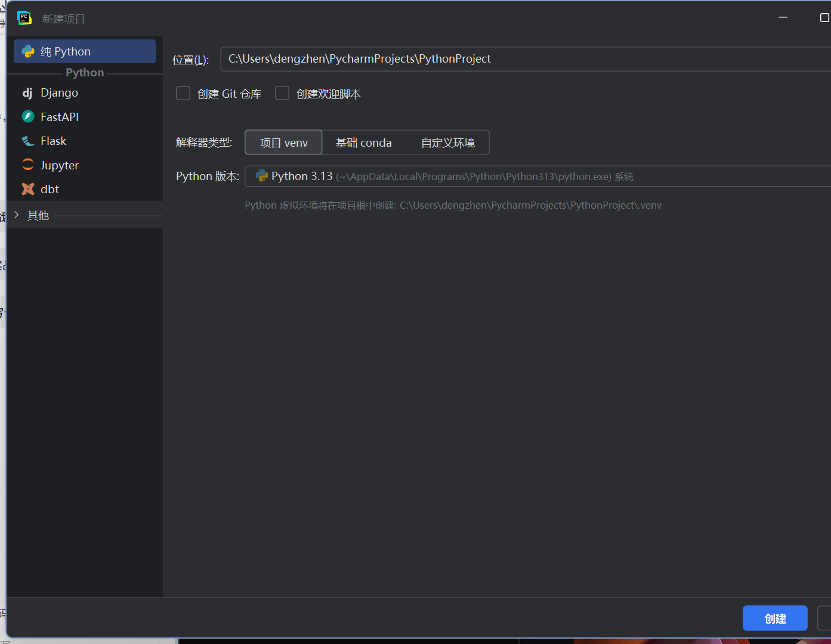Click the venv location hint text

point(453,205)
